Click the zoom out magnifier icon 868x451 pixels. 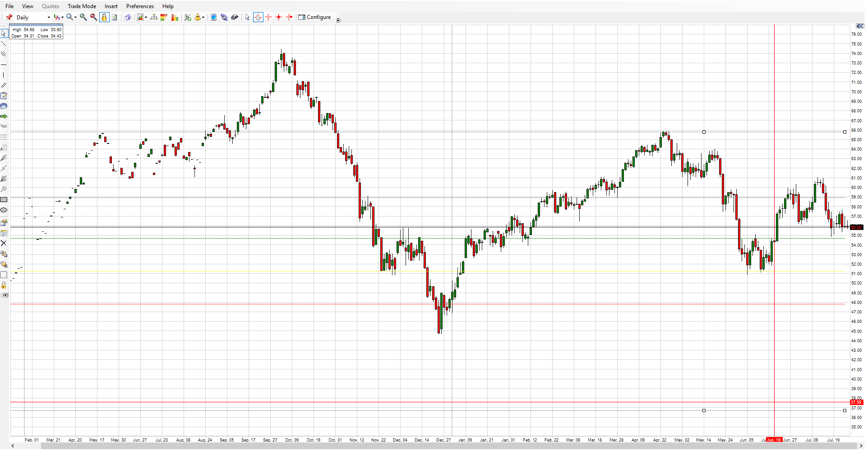coord(93,17)
